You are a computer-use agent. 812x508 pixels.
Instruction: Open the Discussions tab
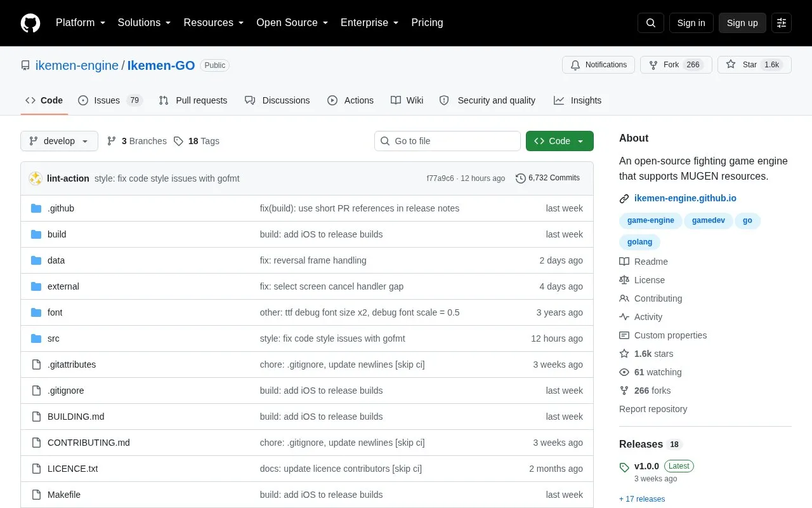point(277,100)
